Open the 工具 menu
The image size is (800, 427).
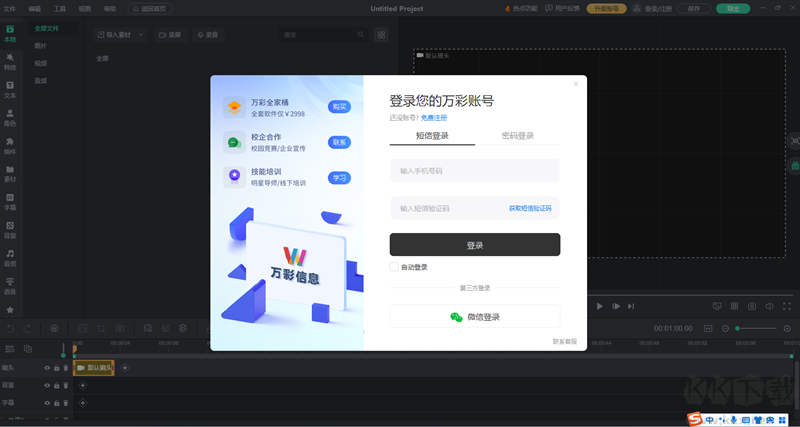(x=60, y=9)
